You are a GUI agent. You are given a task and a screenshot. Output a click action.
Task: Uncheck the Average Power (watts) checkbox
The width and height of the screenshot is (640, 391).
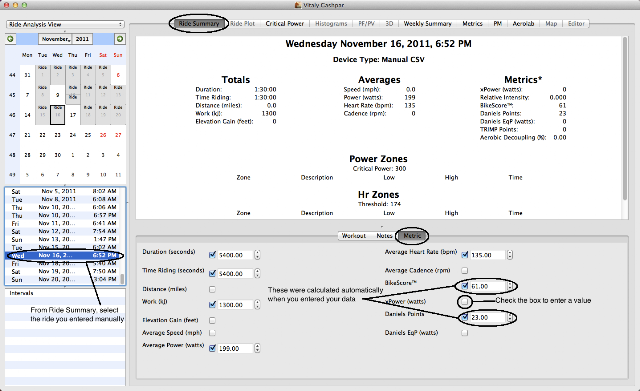(212, 348)
